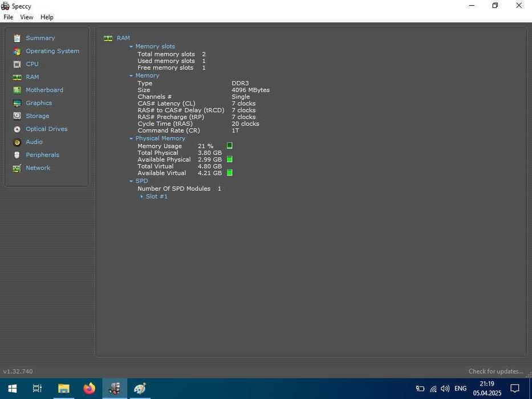Select the RAM icon in sidebar
Viewport: 532px width, 399px height.
tap(17, 78)
